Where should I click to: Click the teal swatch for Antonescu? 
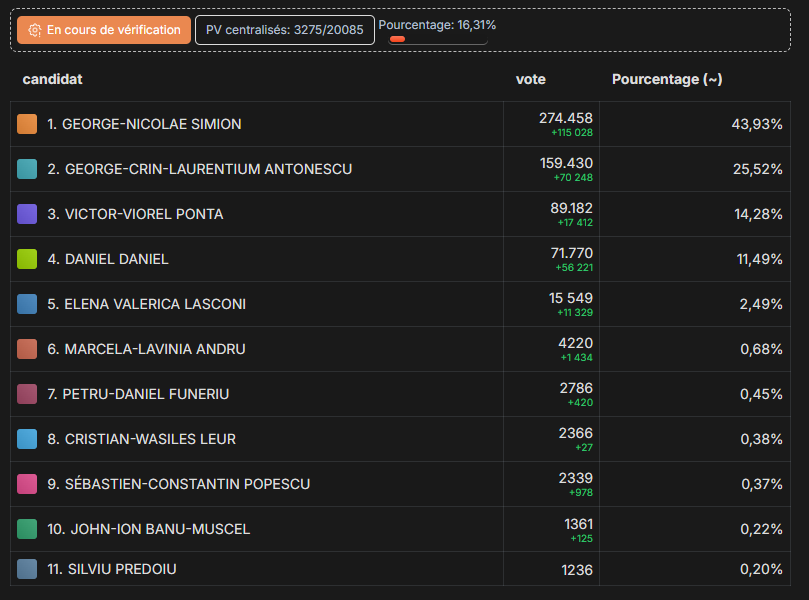point(27,169)
